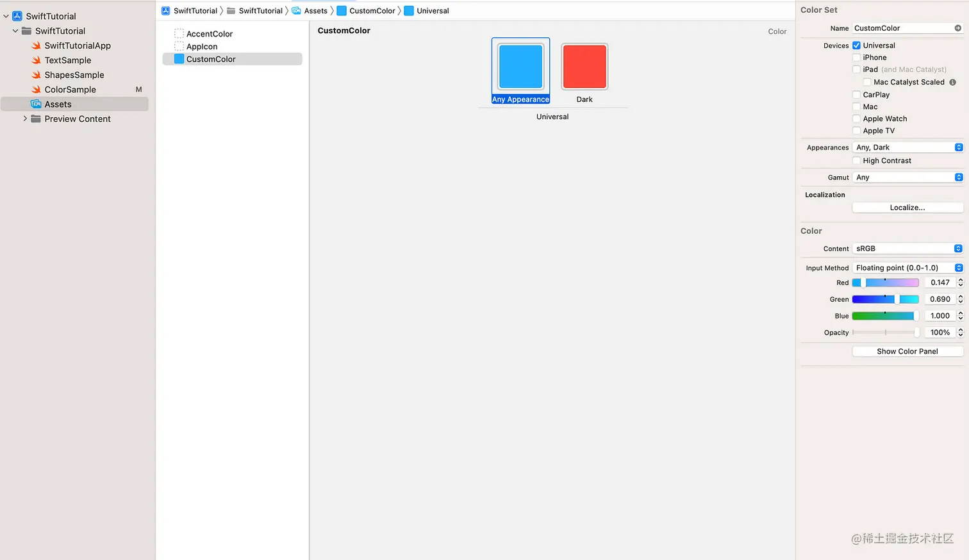Screen dimensions: 969x560
Task: Click the Swift icon beside SwiftTutorialApp
Action: 37,45
